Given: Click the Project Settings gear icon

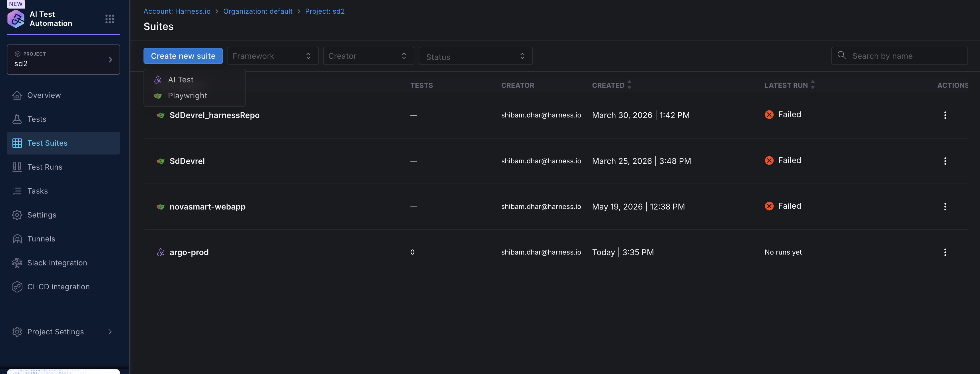Looking at the screenshot, I should pyautogui.click(x=17, y=332).
